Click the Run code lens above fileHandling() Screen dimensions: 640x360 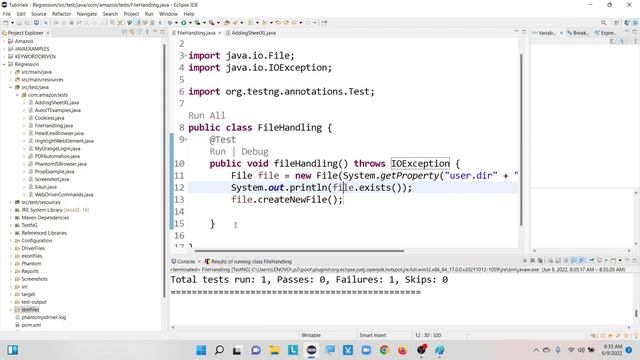pos(218,151)
